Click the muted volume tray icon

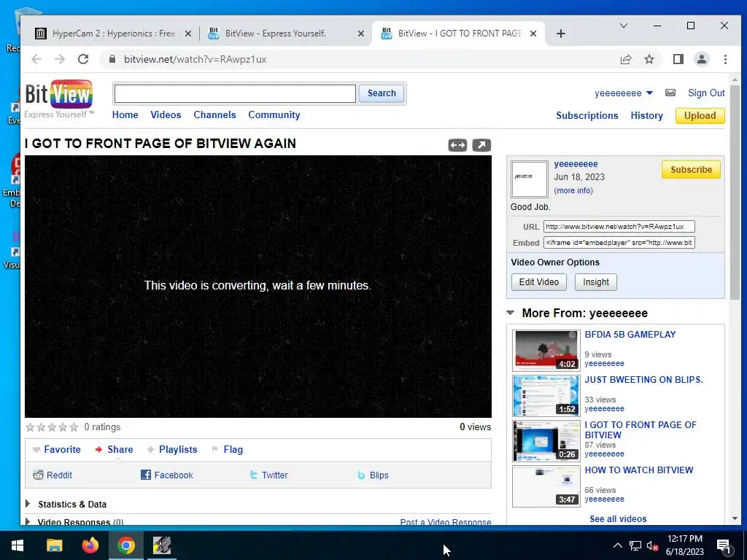pyautogui.click(x=652, y=546)
